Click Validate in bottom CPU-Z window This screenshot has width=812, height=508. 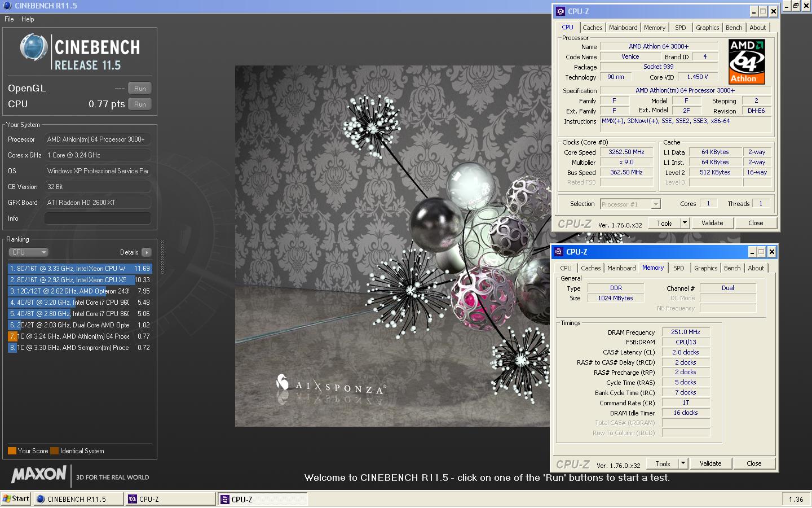pos(710,464)
